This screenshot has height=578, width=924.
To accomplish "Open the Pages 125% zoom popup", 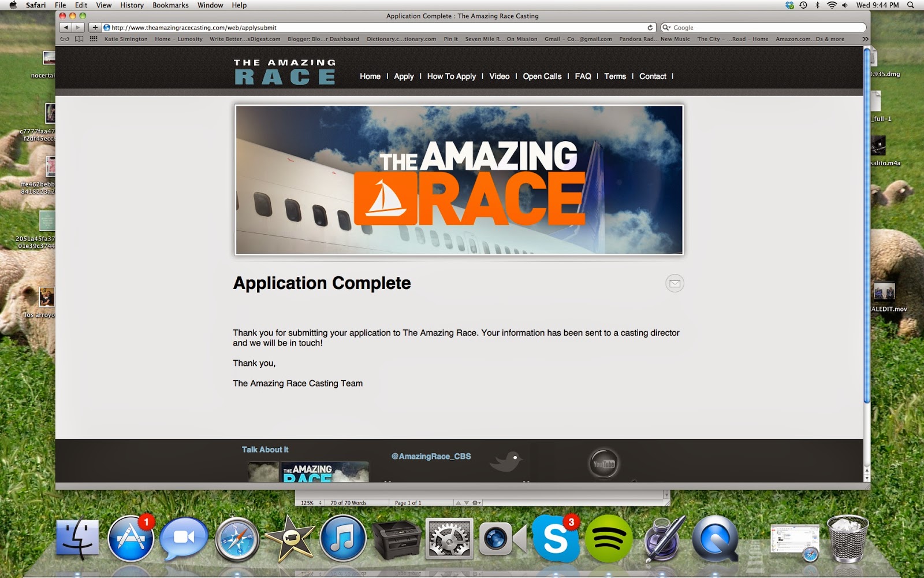I will click(x=311, y=503).
